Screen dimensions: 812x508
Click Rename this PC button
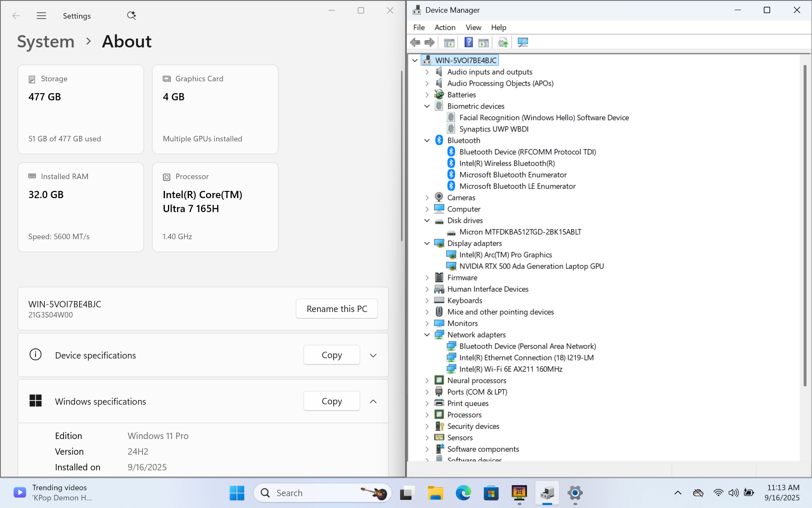coord(337,309)
